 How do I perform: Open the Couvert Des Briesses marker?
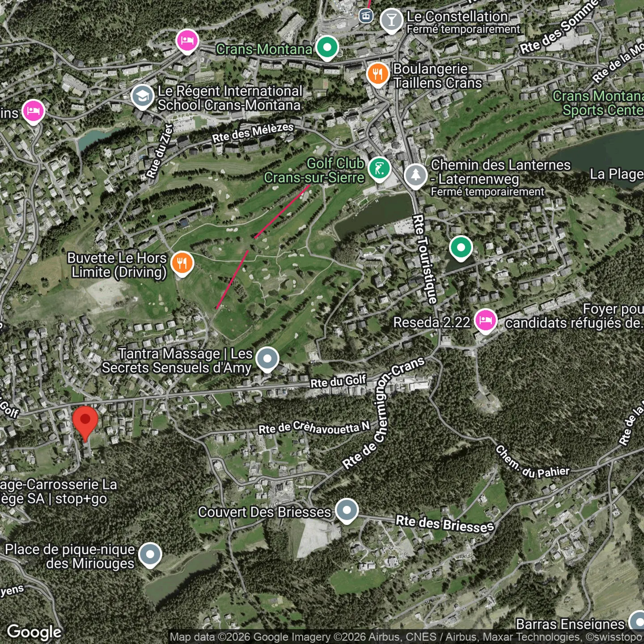347,511
